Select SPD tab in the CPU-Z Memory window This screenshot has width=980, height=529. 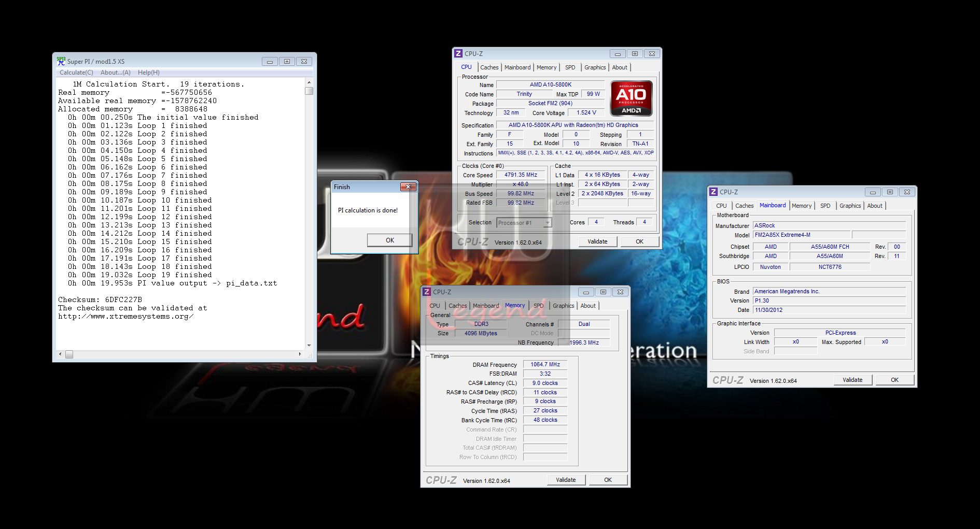pos(539,306)
